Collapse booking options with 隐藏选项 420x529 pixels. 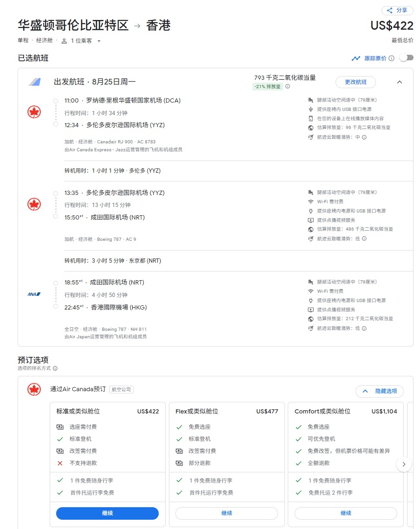[x=379, y=391]
